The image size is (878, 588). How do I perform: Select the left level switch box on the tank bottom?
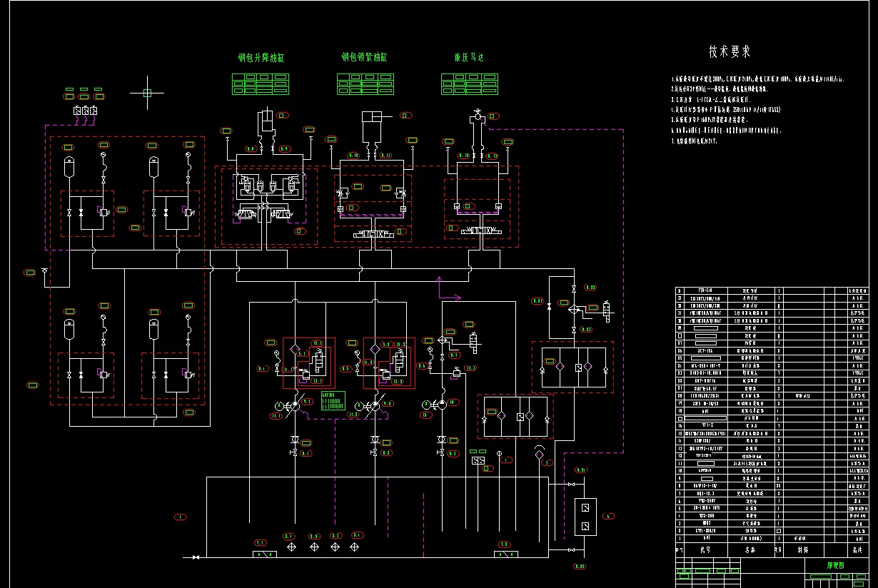264,554
